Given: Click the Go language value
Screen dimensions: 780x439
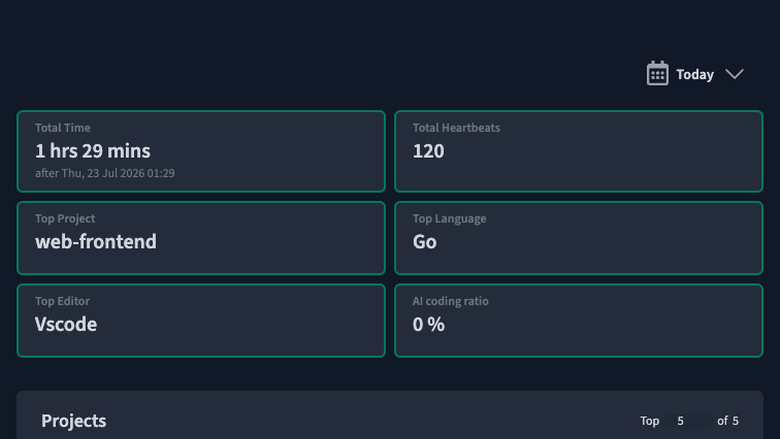Looking at the screenshot, I should (x=425, y=242).
